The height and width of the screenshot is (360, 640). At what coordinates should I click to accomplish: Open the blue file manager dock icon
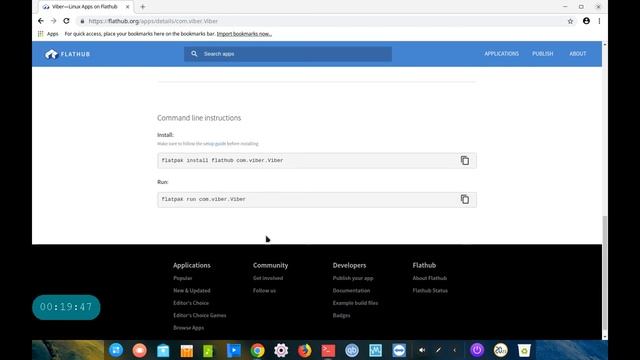163,350
